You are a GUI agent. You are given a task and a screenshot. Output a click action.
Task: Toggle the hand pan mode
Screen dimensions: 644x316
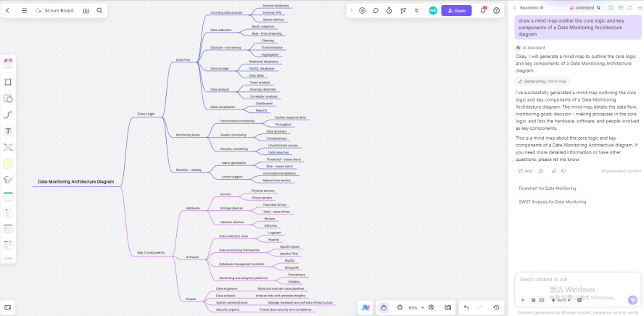[384, 307]
